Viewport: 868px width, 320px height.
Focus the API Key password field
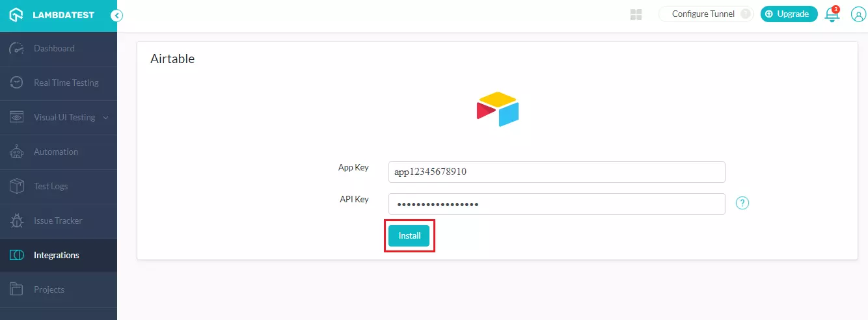[556, 204]
